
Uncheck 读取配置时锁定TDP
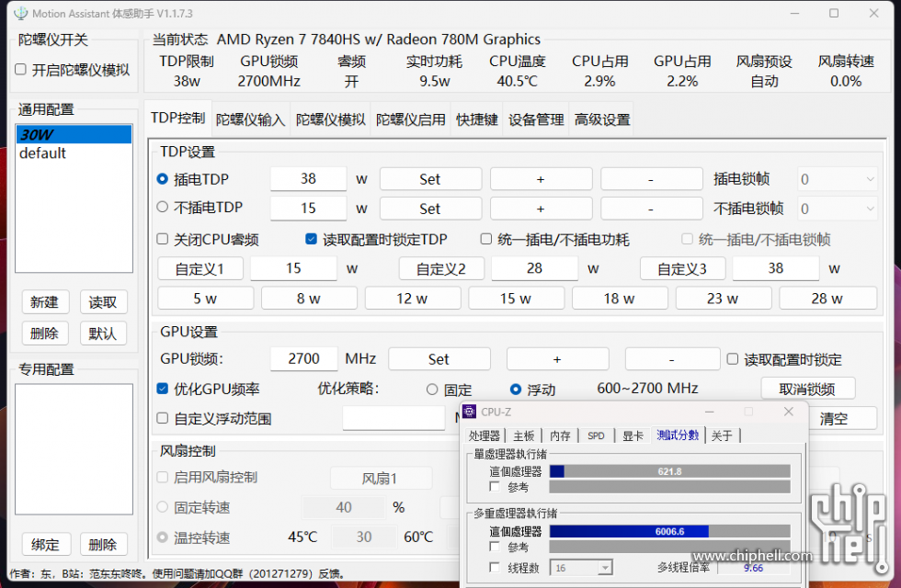(311, 239)
